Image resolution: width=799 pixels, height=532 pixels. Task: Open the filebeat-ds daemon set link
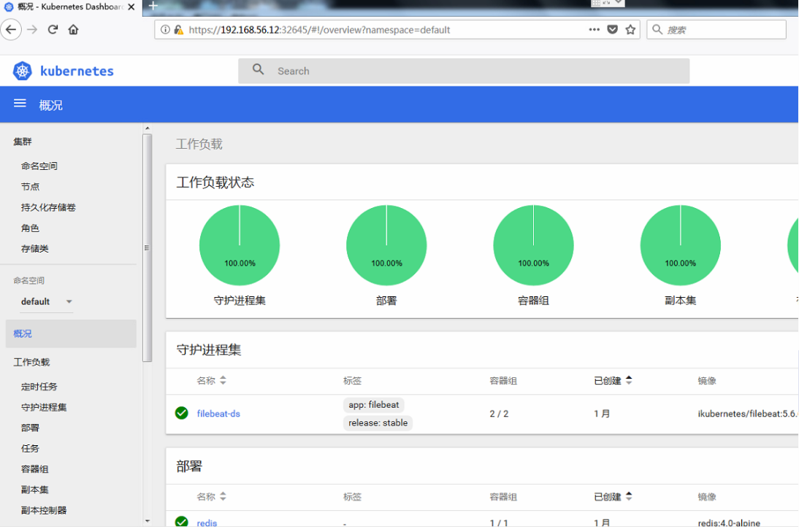[x=218, y=414]
